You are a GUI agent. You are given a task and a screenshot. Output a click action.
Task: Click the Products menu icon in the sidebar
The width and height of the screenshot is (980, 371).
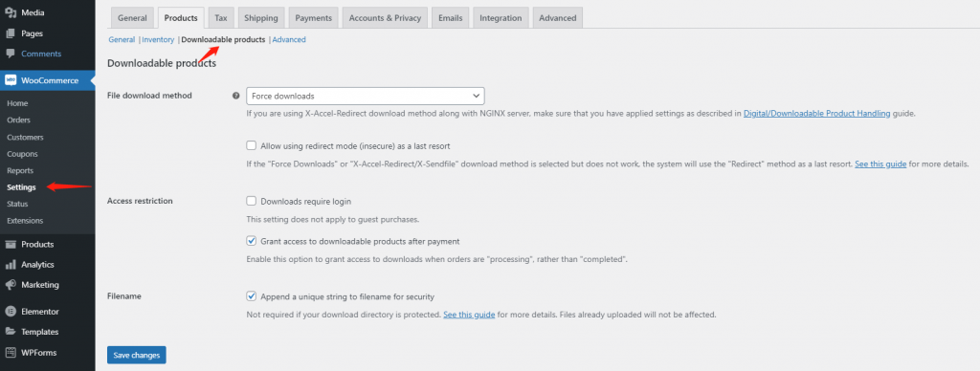click(x=10, y=244)
